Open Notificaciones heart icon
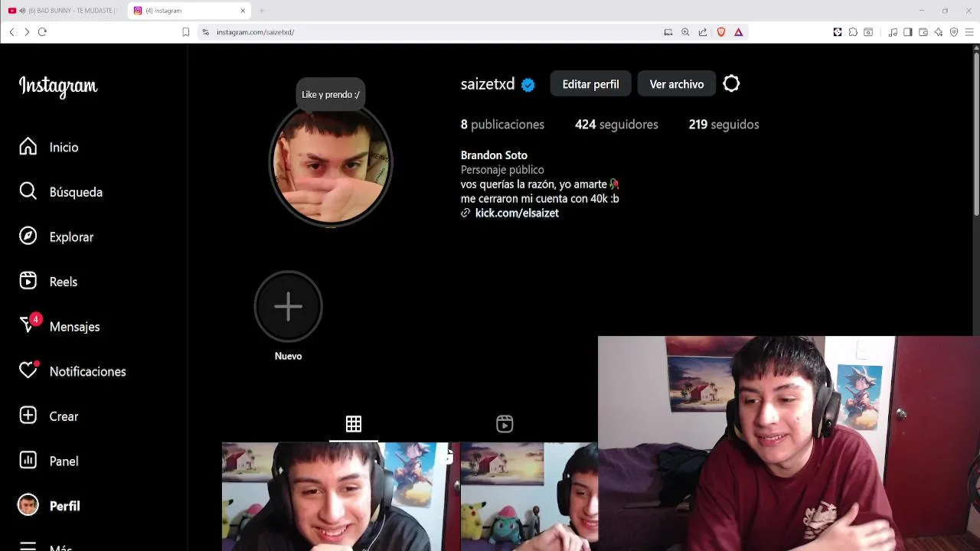The width and height of the screenshot is (980, 551). (x=28, y=371)
